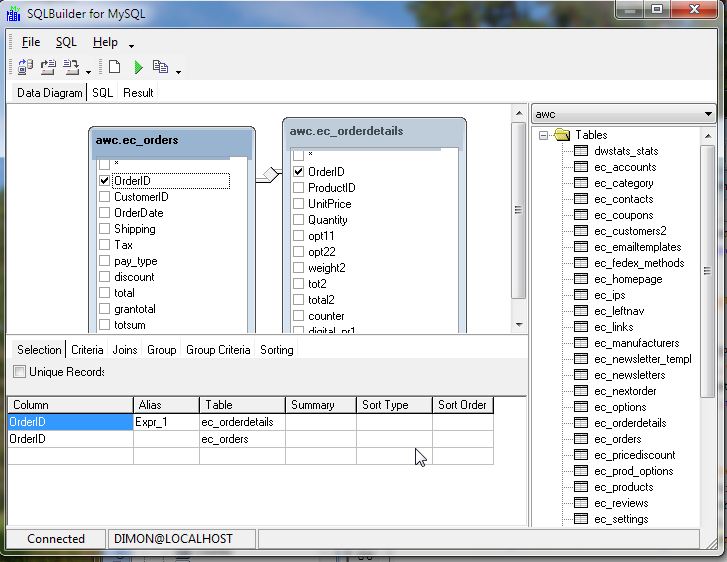Click the ec_coupons table icon
This screenshot has width=727, height=562.
[580, 215]
